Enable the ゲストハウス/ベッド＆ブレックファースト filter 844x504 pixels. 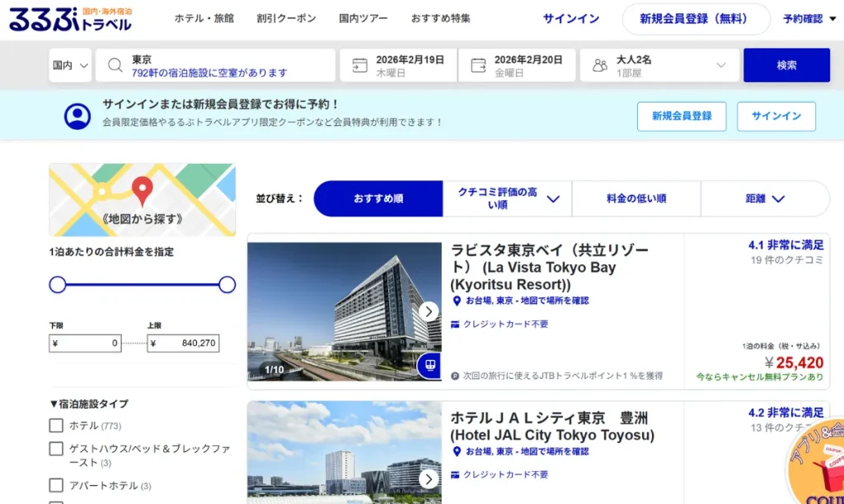(56, 450)
